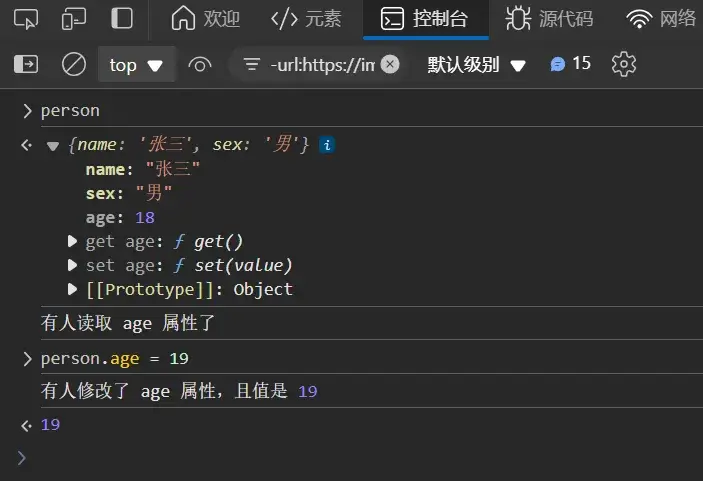Click the age: 18 property row
The image size is (703, 481).
coord(120,217)
